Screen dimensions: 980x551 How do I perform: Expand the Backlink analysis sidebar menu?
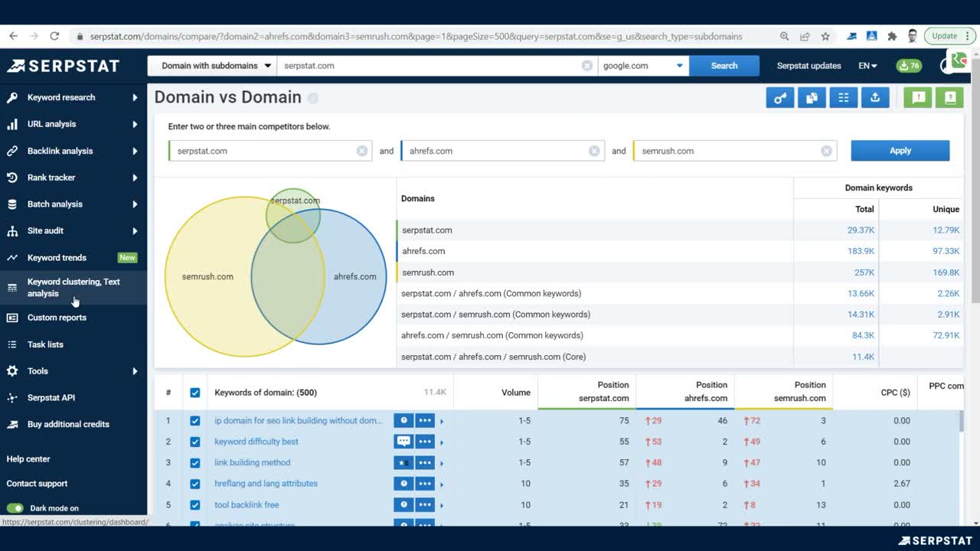tap(73, 151)
